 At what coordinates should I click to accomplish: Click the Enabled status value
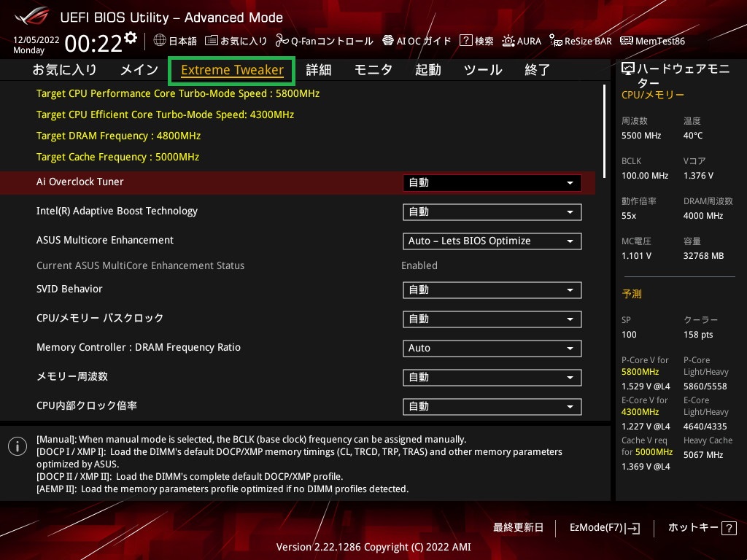(x=419, y=265)
